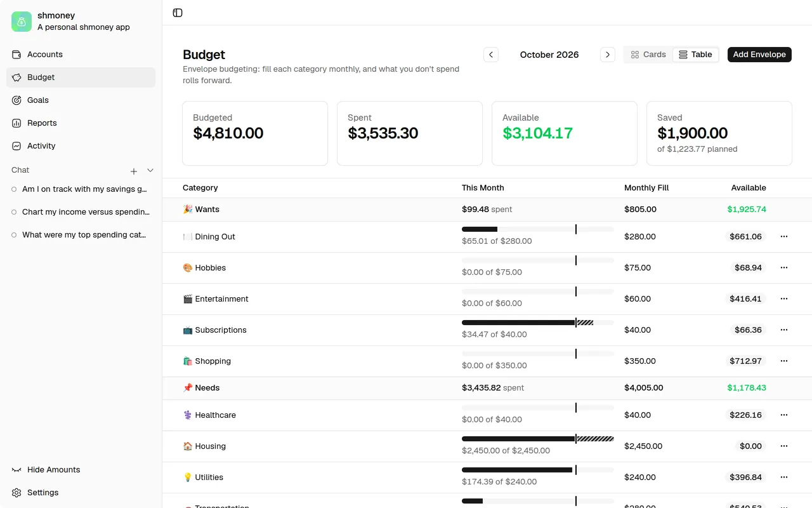Image resolution: width=812 pixels, height=508 pixels.
Task: Open the Activity page
Action: [x=81, y=146]
